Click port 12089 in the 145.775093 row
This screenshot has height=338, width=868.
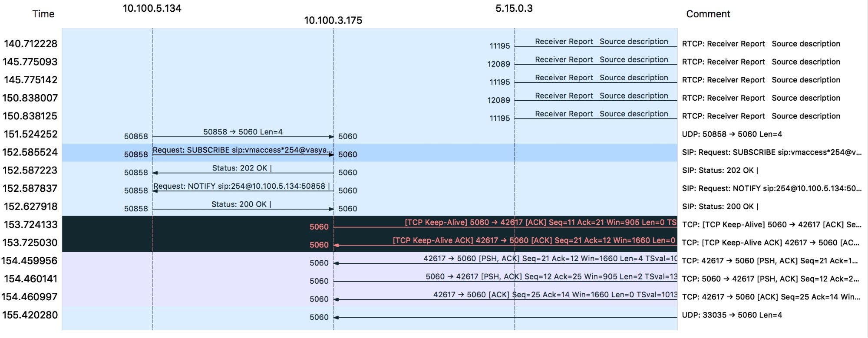498,64
